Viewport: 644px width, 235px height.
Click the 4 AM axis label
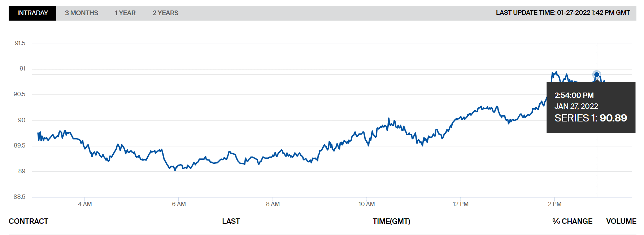click(85, 204)
